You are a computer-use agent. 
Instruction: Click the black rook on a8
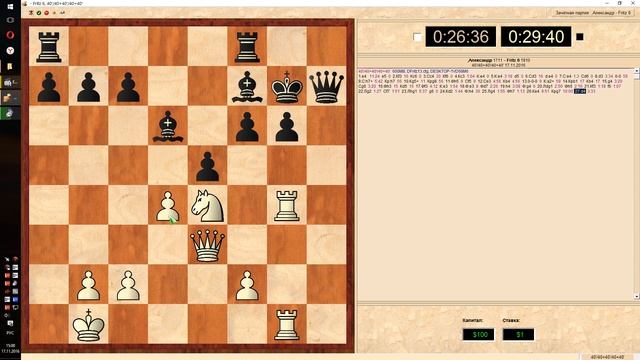[x=49, y=47]
